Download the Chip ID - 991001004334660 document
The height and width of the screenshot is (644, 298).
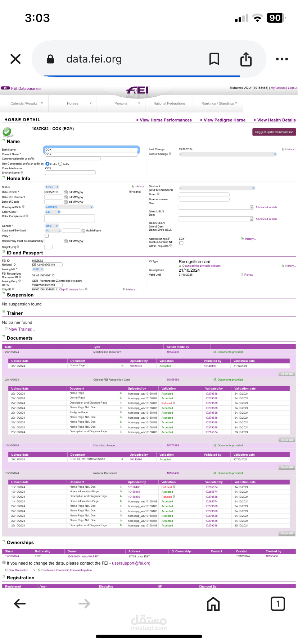point(122,459)
